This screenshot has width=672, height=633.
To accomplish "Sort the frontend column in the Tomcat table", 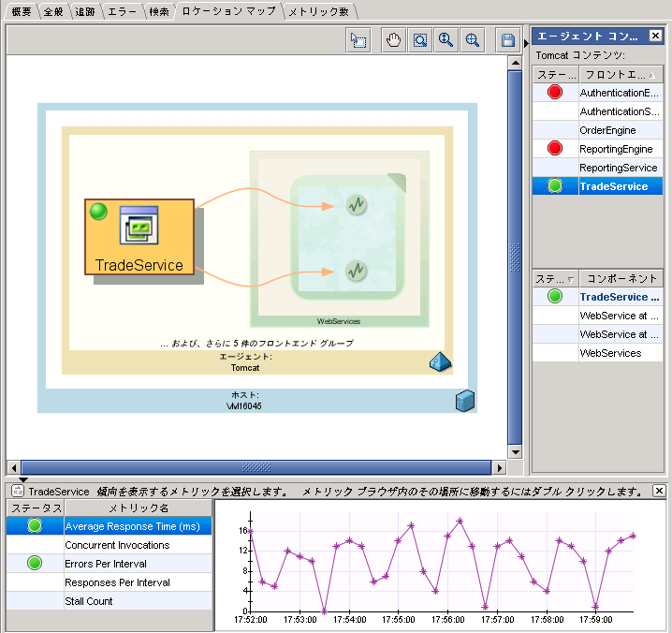I will [x=619, y=74].
